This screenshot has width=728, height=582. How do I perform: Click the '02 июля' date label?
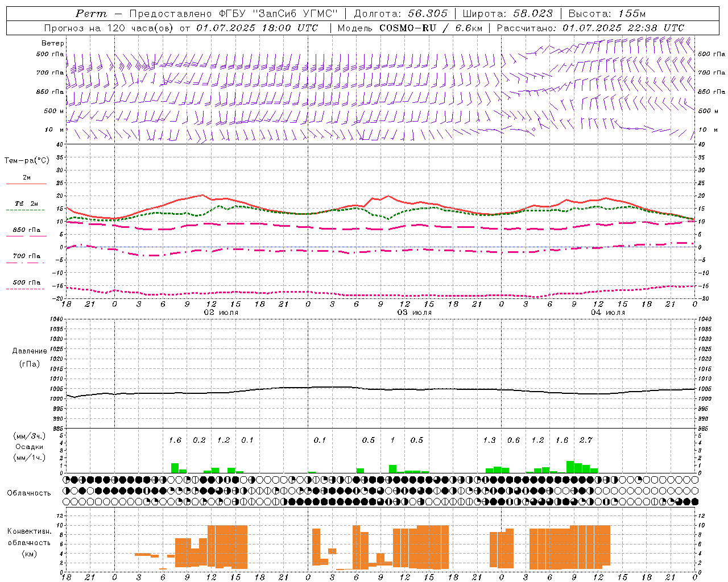pos(221,313)
